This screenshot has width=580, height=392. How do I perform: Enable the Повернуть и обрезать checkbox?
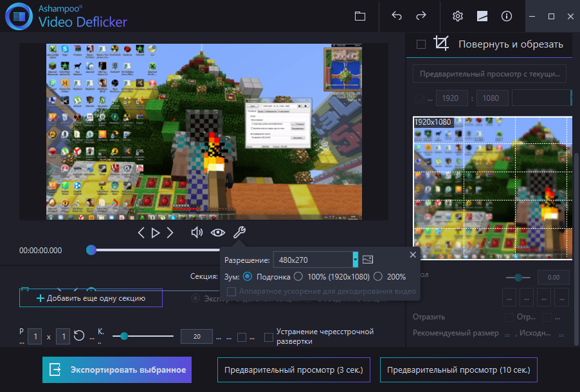click(x=421, y=44)
